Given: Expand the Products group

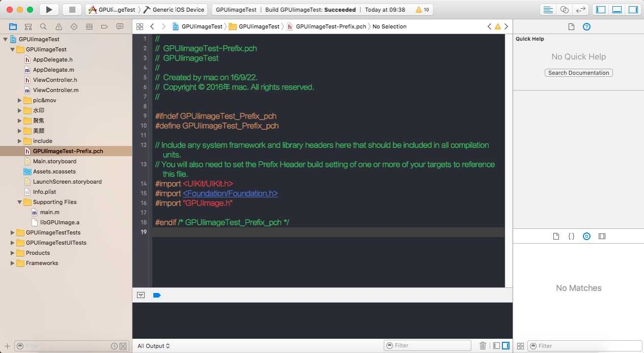Looking at the screenshot, I should (x=13, y=253).
